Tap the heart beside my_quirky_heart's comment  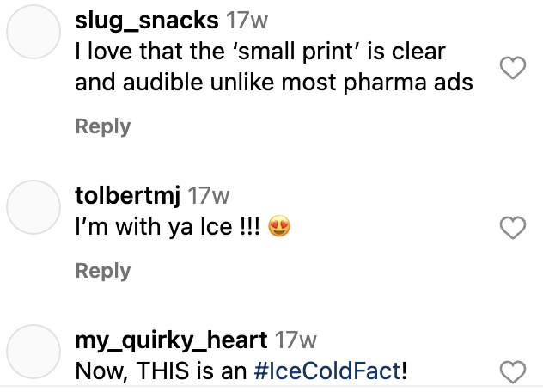click(x=513, y=372)
